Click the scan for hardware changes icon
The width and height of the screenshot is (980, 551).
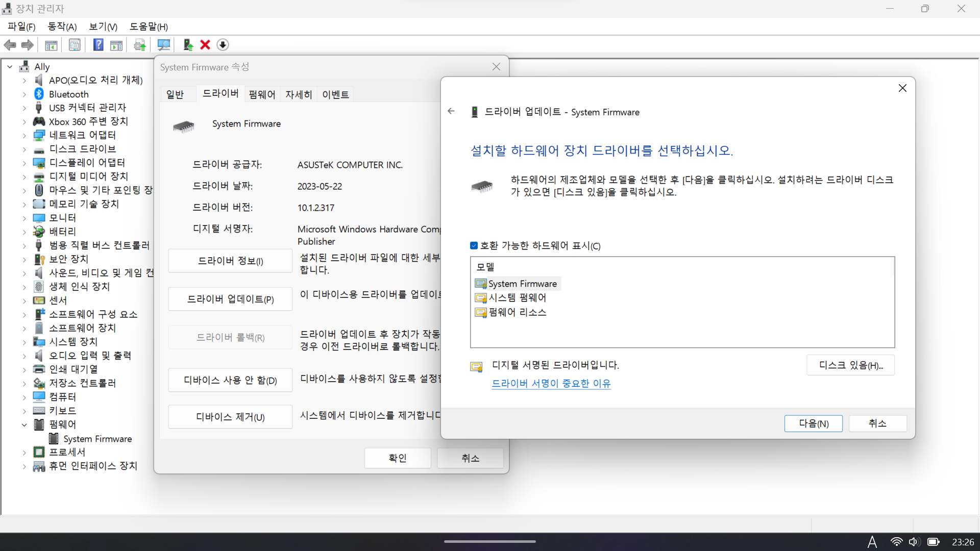163,45
